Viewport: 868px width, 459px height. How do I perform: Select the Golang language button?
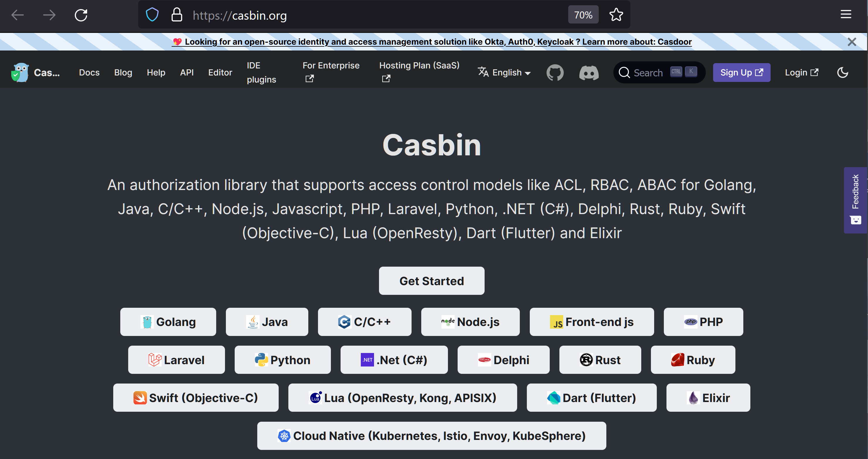click(x=168, y=322)
